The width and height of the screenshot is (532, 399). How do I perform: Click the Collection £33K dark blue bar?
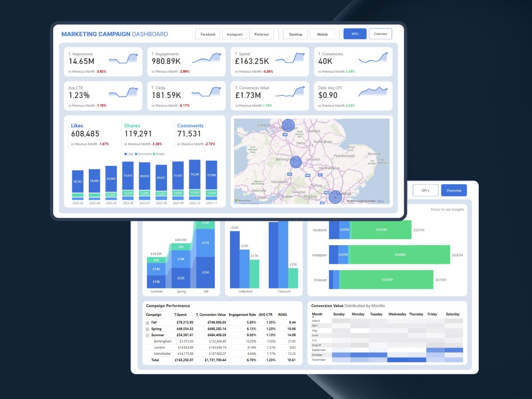(235, 260)
